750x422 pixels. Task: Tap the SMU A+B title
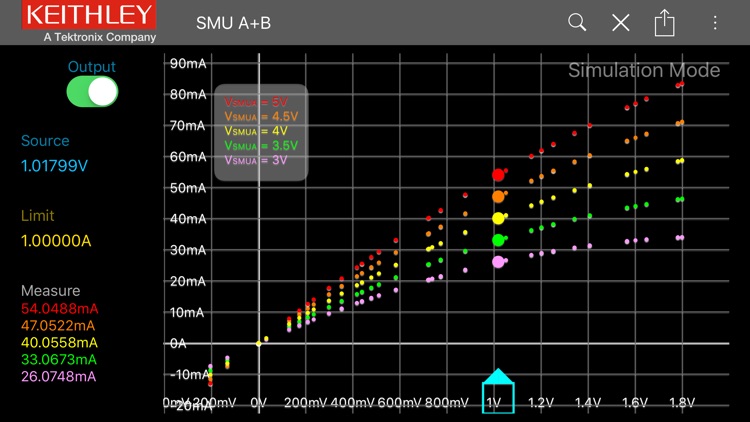[233, 22]
